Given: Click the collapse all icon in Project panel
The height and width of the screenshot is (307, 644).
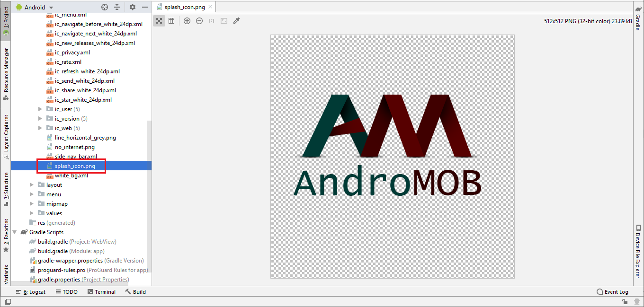Looking at the screenshot, I should 117,7.
